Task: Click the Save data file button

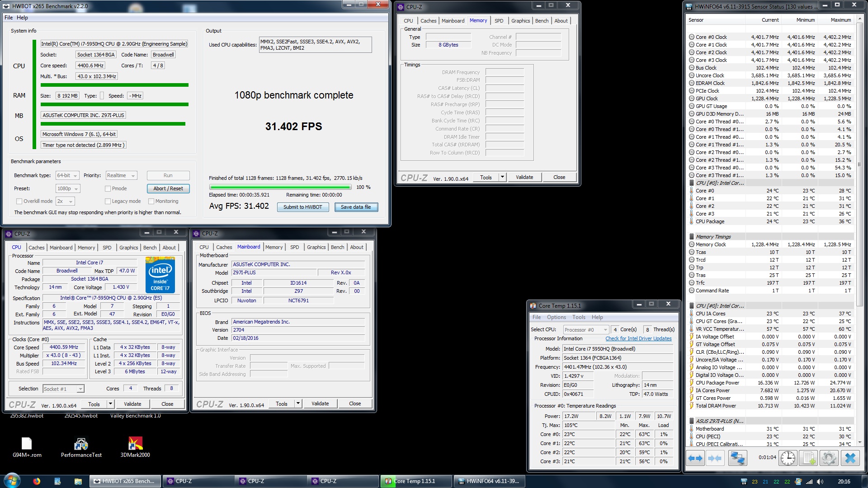Action: click(356, 207)
